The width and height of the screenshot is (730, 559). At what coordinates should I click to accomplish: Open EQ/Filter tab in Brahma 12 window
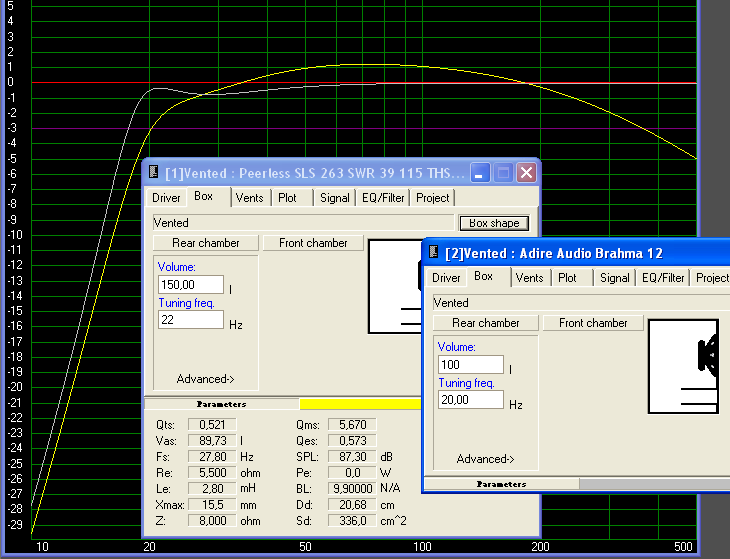663,278
